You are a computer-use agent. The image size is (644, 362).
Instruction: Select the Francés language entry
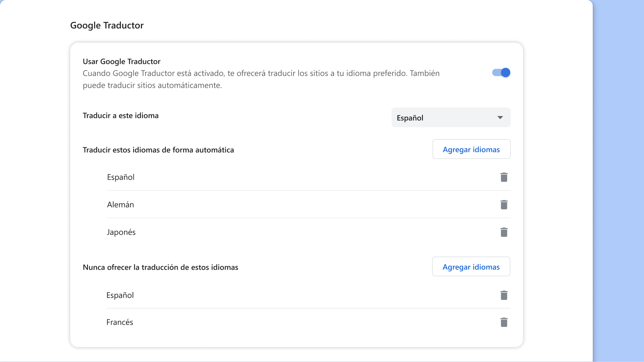coord(120,322)
